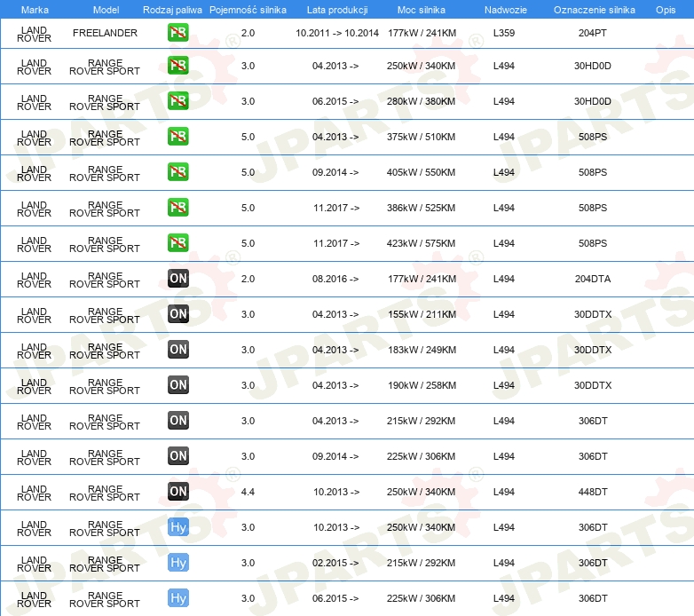The height and width of the screenshot is (616, 694).
Task: Click FREELANDER model name
Action: point(105,33)
